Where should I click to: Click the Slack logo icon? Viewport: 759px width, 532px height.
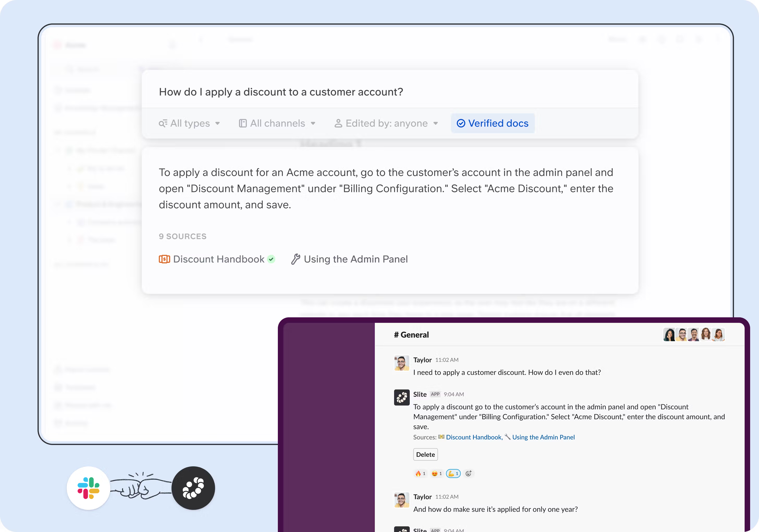(88, 488)
